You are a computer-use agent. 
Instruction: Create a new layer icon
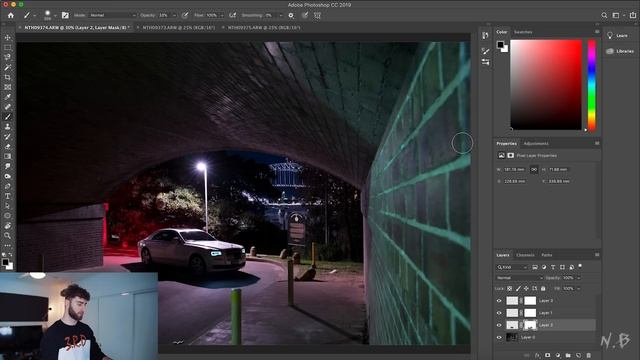(x=578, y=356)
